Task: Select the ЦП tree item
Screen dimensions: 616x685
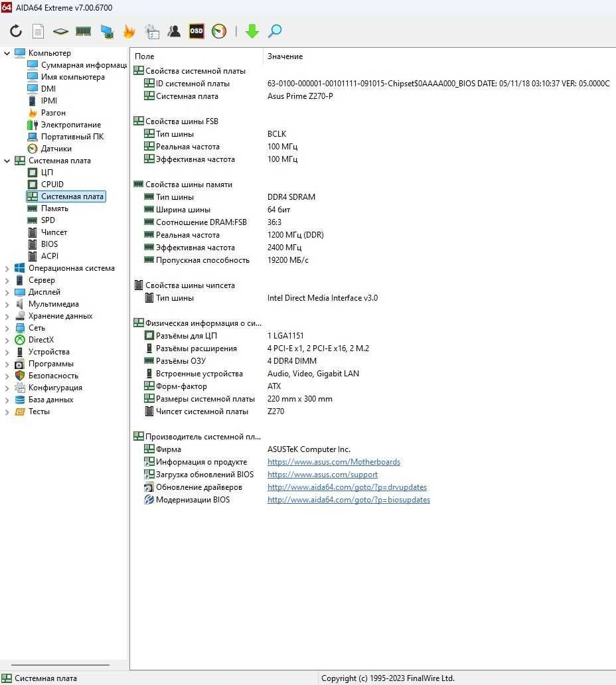Action: click(40, 173)
